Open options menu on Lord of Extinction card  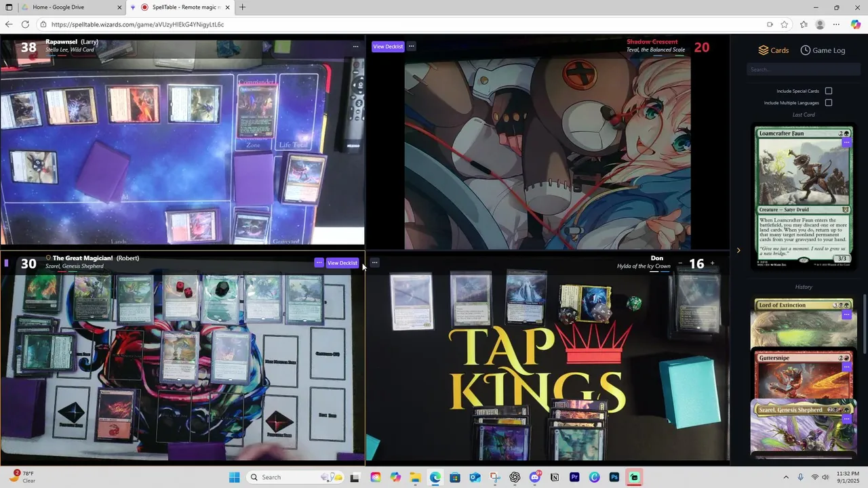[x=846, y=315]
